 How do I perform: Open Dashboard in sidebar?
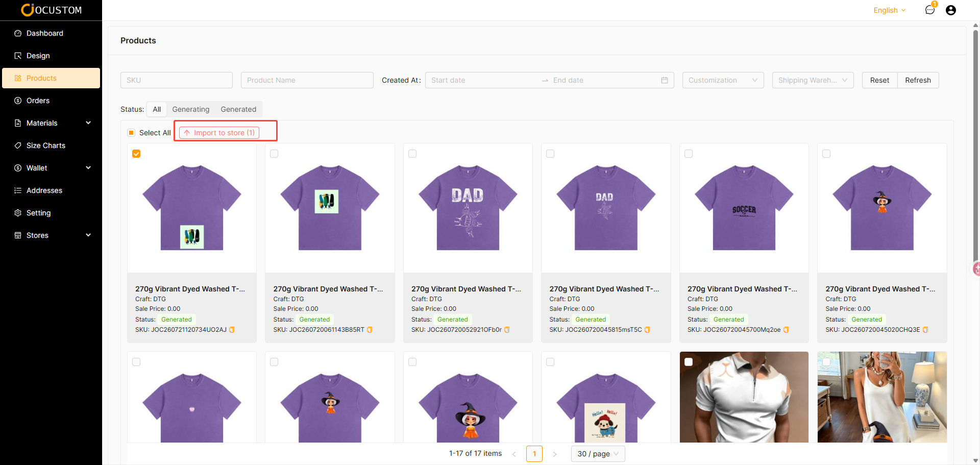coord(51,33)
